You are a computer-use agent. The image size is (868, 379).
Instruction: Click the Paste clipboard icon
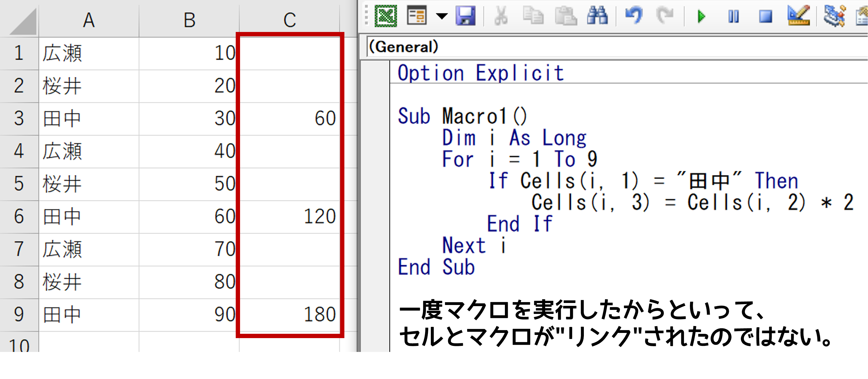point(566,16)
